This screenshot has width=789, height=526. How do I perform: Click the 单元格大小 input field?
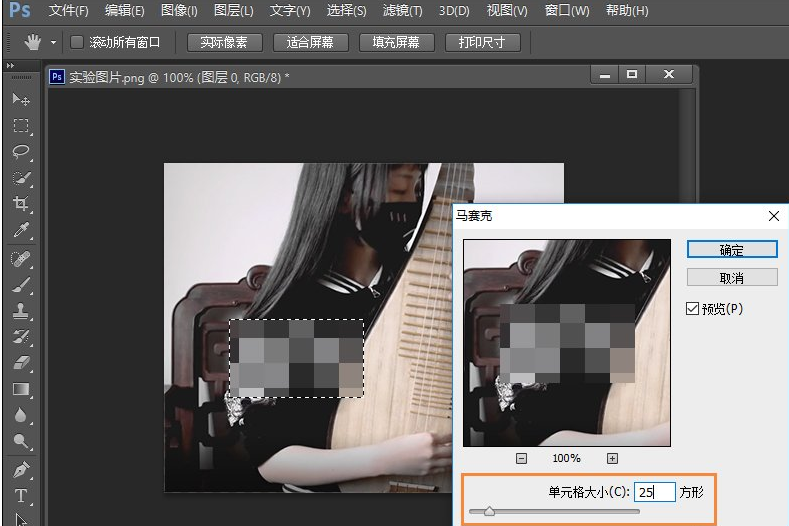point(654,492)
